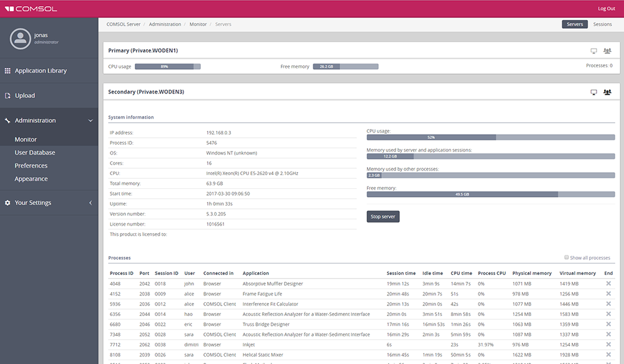Open the Upload page in sidebar
Screen dimensions: 624x364
(x=25, y=96)
